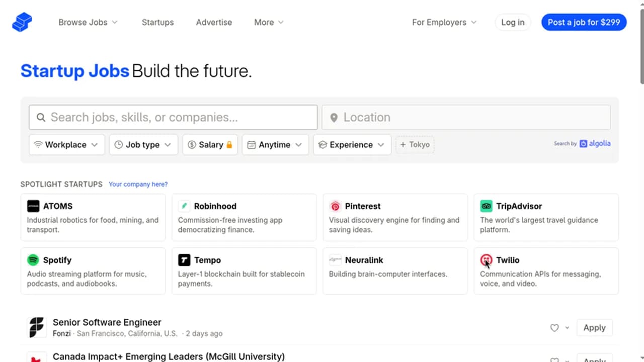
Task: Click the Experience graduation cap icon
Action: click(323, 144)
